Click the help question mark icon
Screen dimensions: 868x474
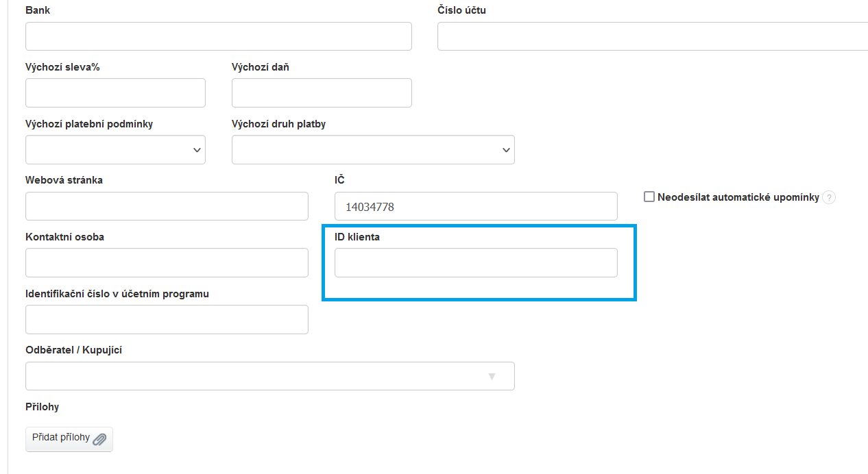click(x=829, y=198)
